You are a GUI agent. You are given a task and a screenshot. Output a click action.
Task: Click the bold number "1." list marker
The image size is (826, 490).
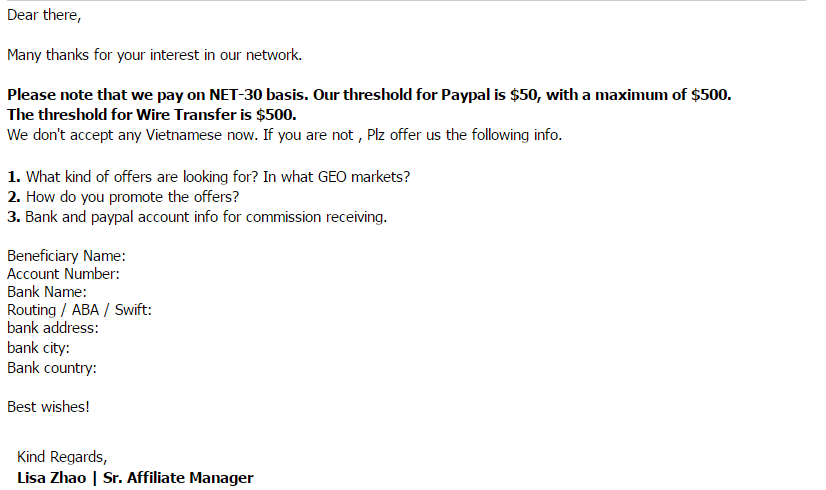click(x=14, y=177)
